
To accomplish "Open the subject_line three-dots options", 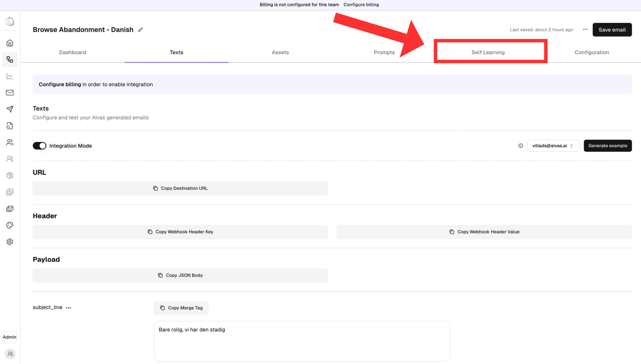I will coord(68,308).
